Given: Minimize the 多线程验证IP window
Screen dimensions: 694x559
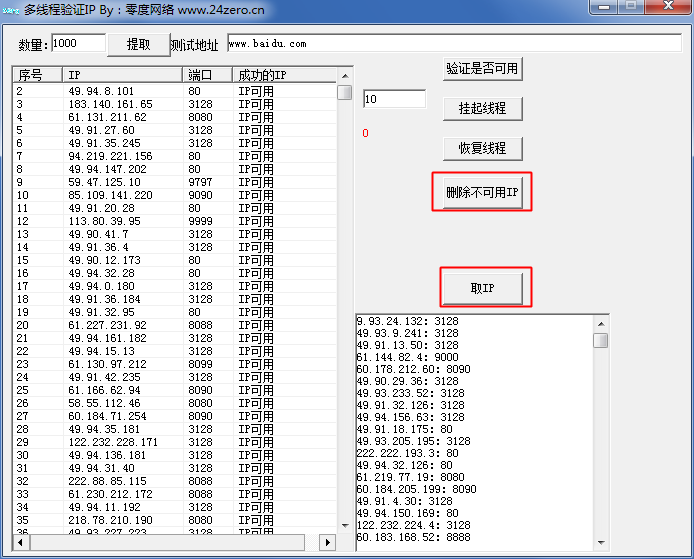Looking at the screenshot, I should tap(604, 7).
